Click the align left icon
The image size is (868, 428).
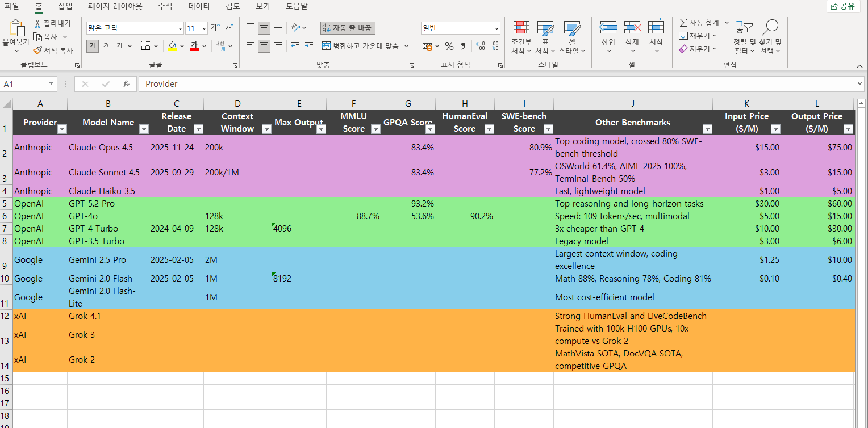tap(251, 46)
